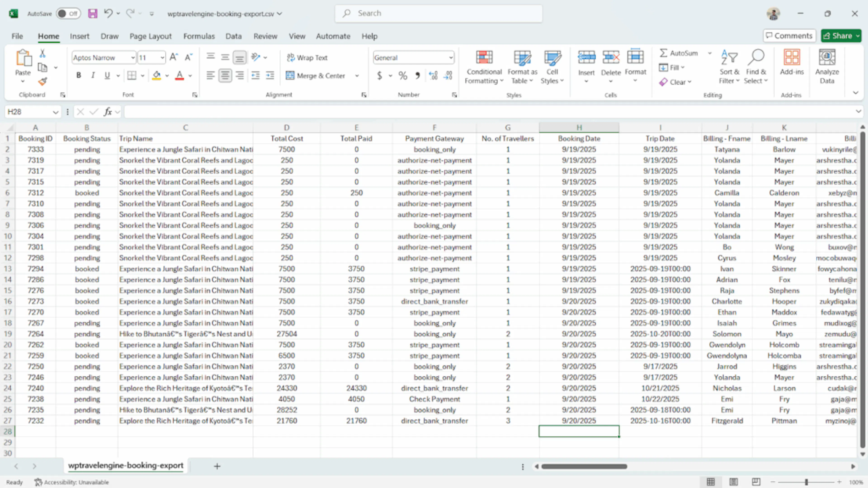Toggle bold formatting
The height and width of the screenshot is (488, 868).
tap(78, 75)
